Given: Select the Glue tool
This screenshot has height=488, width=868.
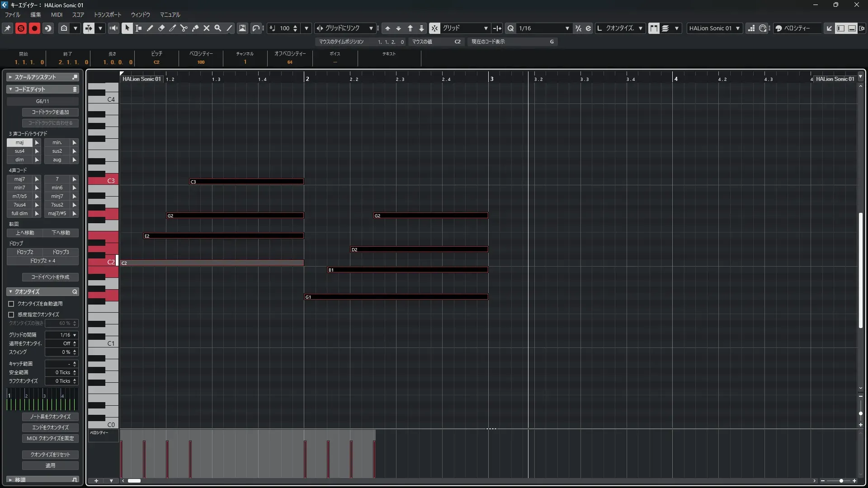Looking at the screenshot, I should pyautogui.click(x=195, y=28).
